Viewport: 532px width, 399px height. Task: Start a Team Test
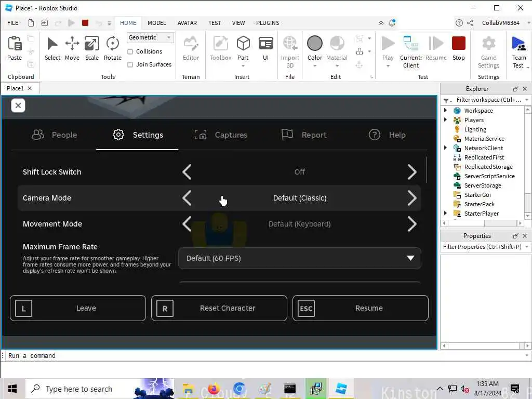coord(519,52)
